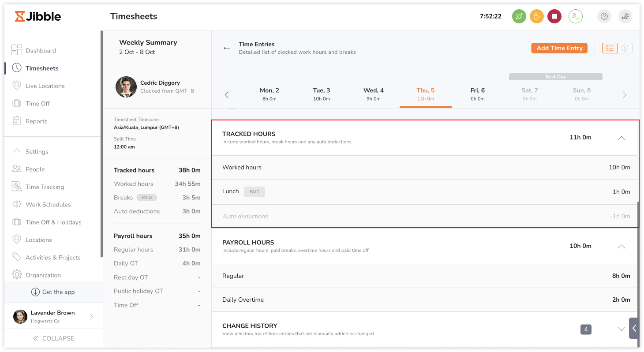Select the list view toggle
Viewport: 644px width, 352px height.
click(610, 48)
